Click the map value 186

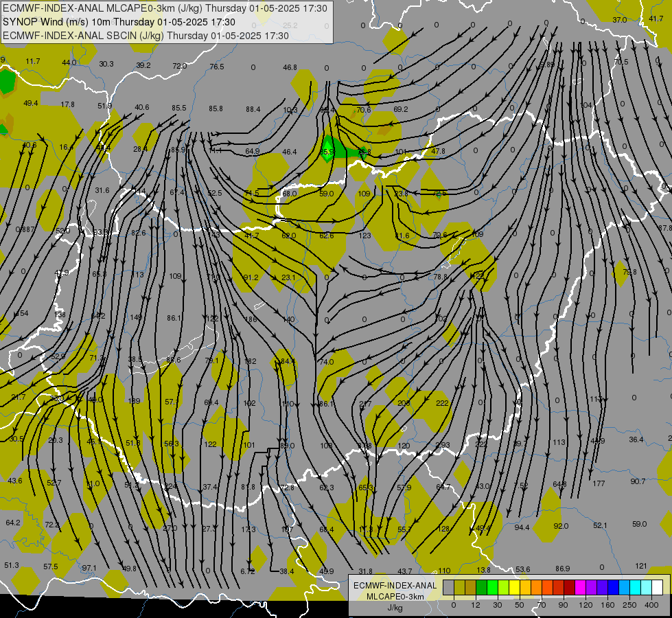pos(251,319)
